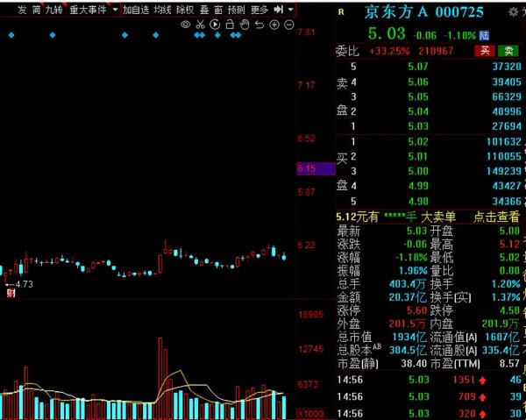Select the 九转 indicator tab
The width and height of the screenshot is (526, 420).
point(53,10)
